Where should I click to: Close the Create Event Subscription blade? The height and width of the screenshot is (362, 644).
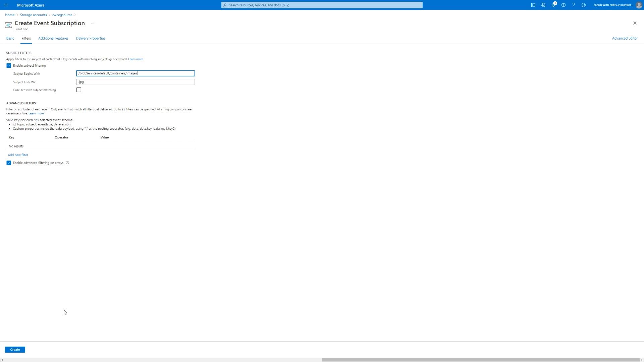tap(635, 23)
